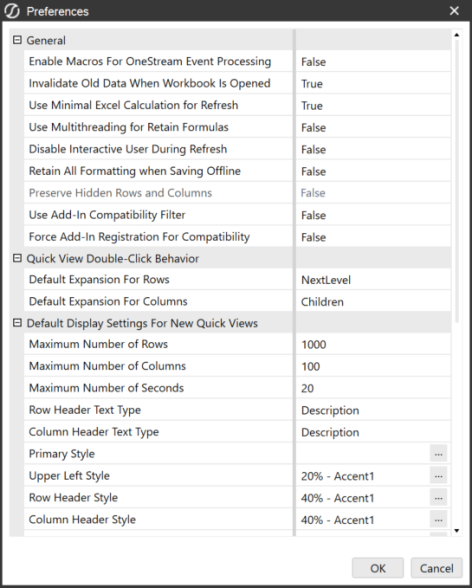
Task: Change Default Expansion For Columns Children value
Action: [373, 302]
